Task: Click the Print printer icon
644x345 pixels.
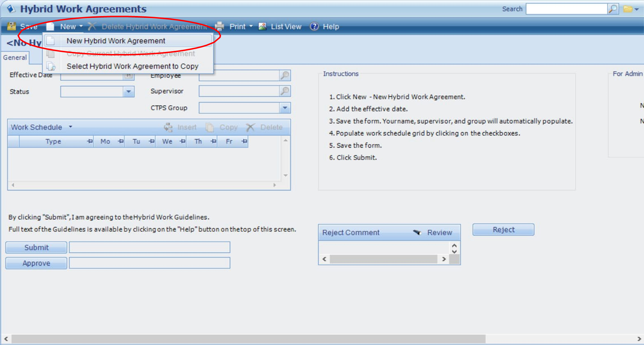Action: tap(219, 26)
